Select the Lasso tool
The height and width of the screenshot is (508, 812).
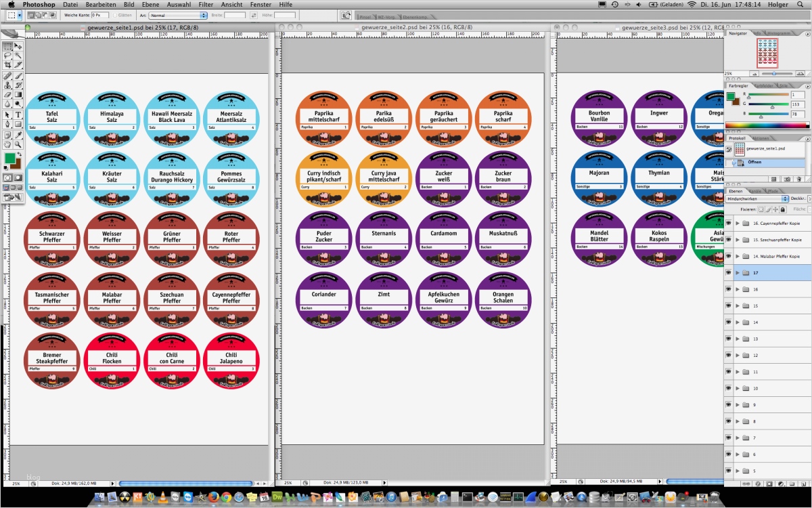pos(7,56)
